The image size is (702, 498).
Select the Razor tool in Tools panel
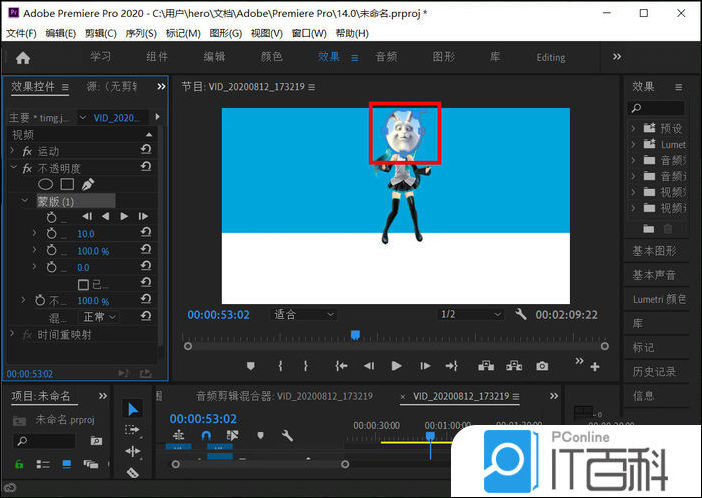coord(133,472)
